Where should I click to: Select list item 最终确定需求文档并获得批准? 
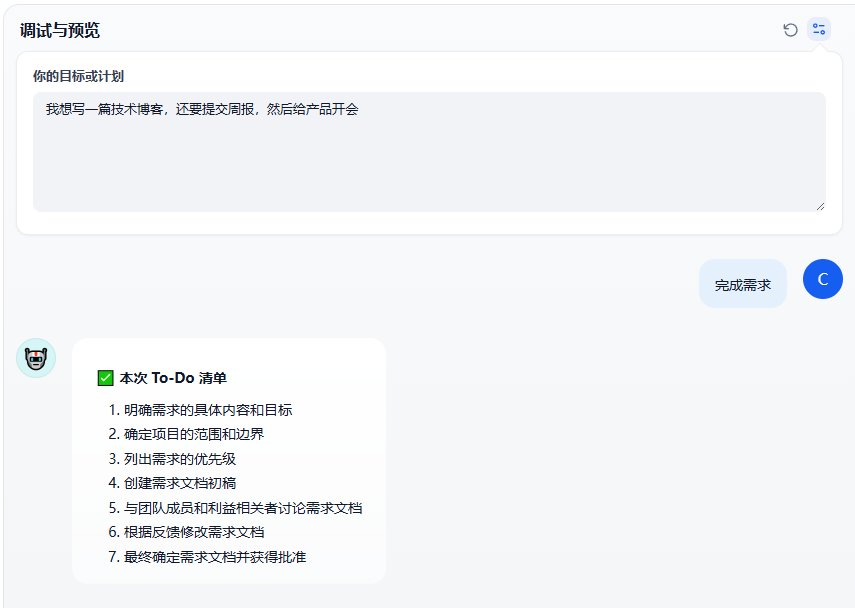pyautogui.click(x=215, y=557)
